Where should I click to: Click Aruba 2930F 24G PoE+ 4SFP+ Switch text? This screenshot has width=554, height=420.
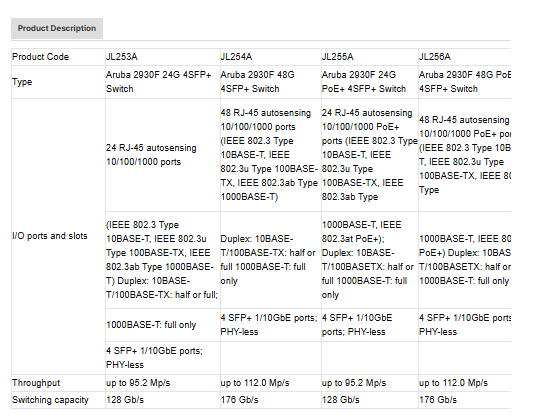pyautogui.click(x=364, y=82)
